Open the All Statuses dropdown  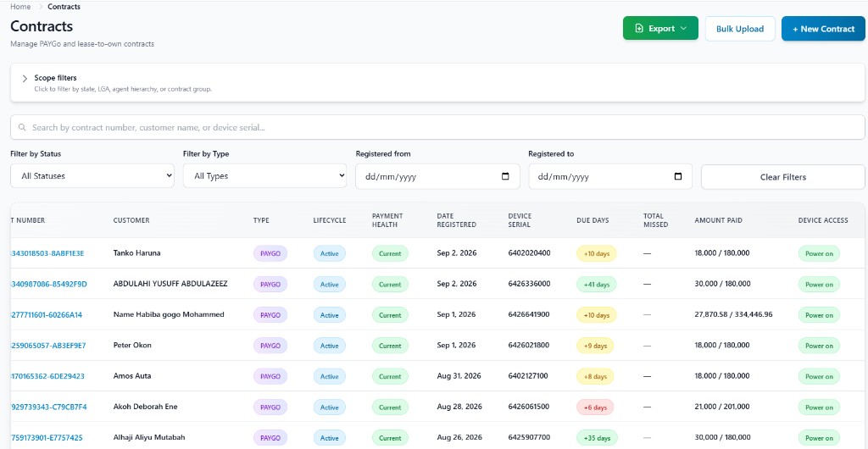click(x=92, y=176)
